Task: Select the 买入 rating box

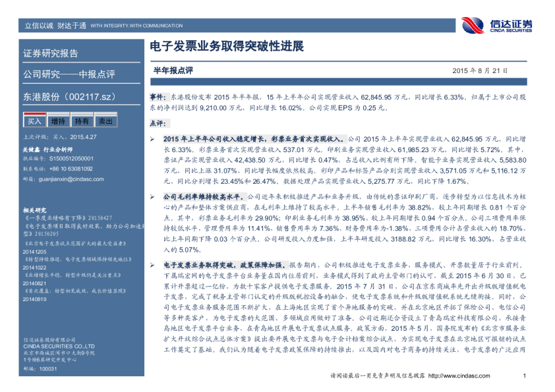Action: tap(34, 121)
